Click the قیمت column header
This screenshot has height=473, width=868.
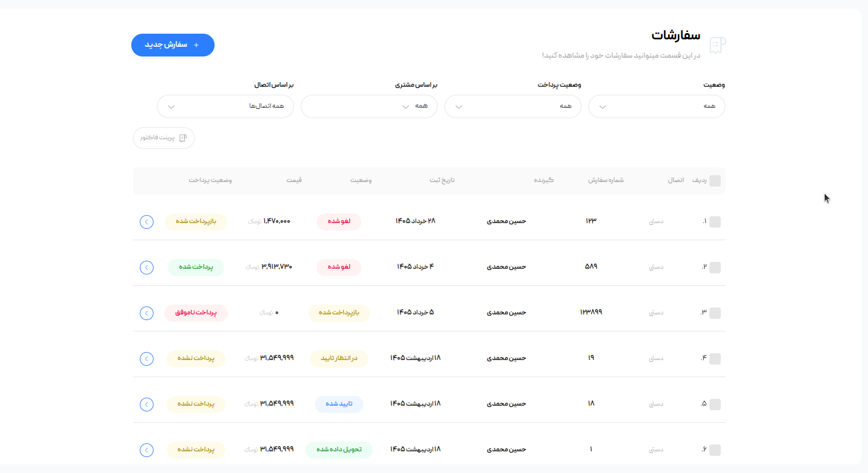pos(294,180)
